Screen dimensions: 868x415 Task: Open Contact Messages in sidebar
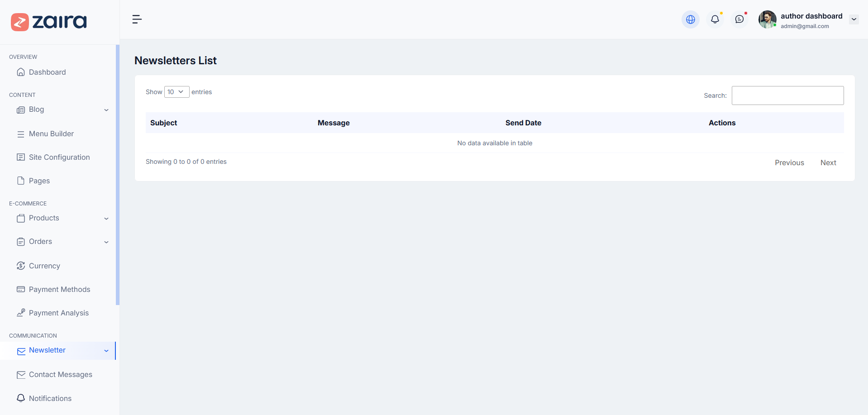tap(60, 374)
